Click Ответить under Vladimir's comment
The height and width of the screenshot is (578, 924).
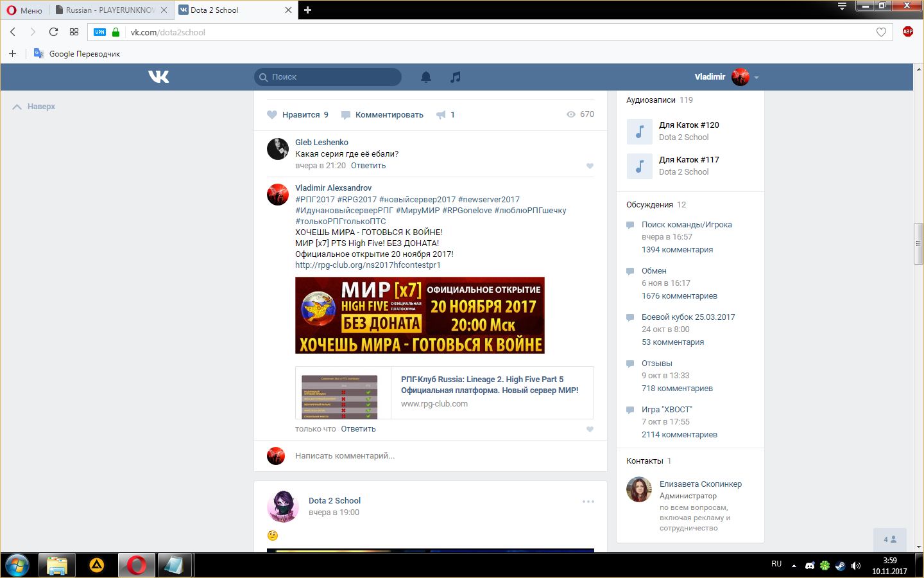click(358, 429)
